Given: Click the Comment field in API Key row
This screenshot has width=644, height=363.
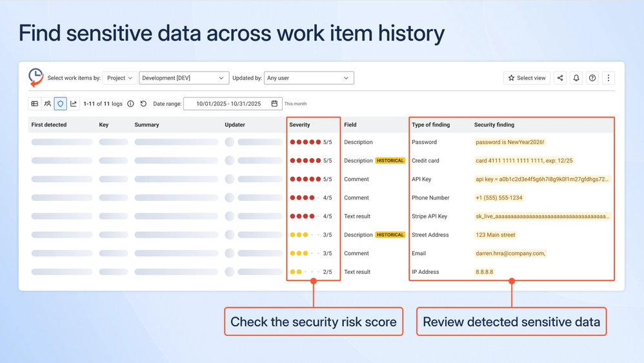Looking at the screenshot, I should 356,179.
